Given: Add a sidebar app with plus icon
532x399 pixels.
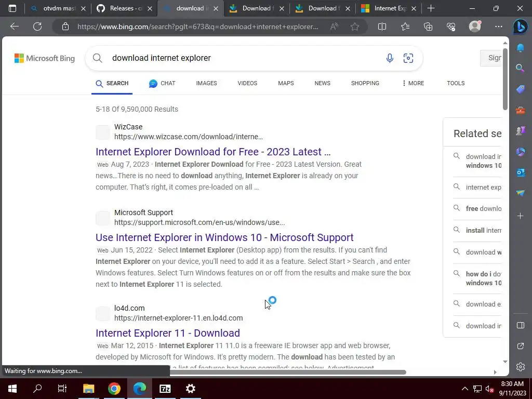Looking at the screenshot, I should tap(520, 216).
